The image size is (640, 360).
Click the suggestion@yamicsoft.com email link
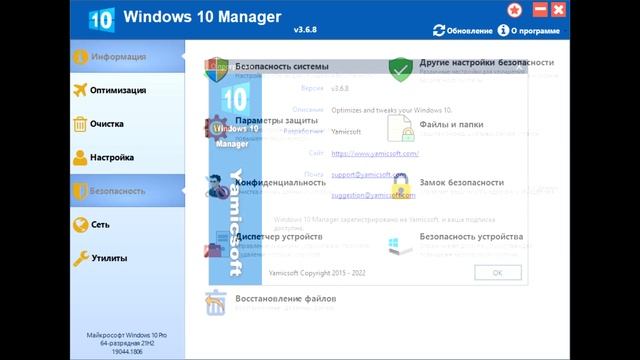tap(373, 196)
